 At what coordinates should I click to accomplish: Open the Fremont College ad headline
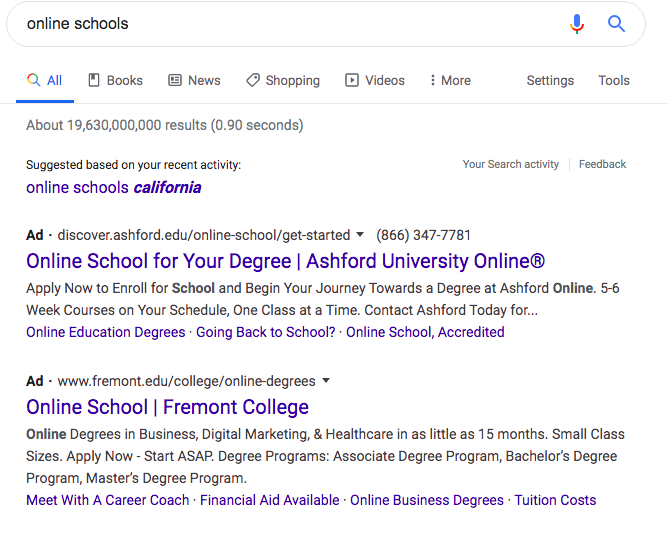coord(167,407)
